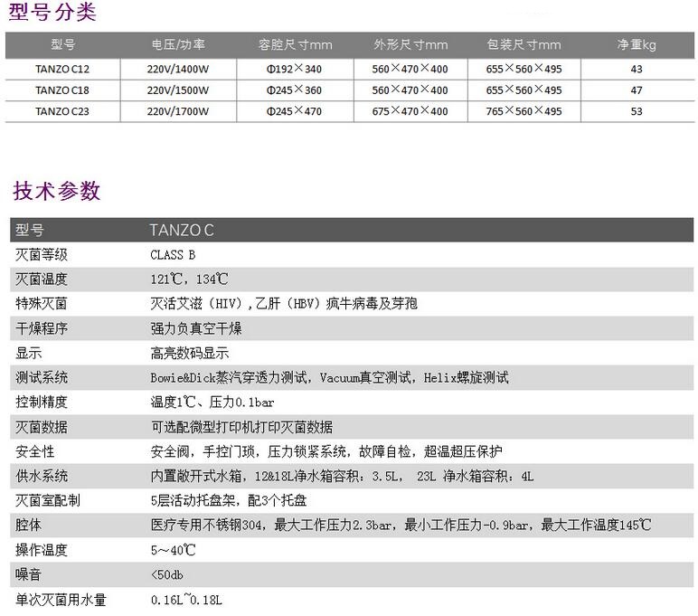
Task: Click the 5层活动托盘架 value text
Action: click(229, 500)
